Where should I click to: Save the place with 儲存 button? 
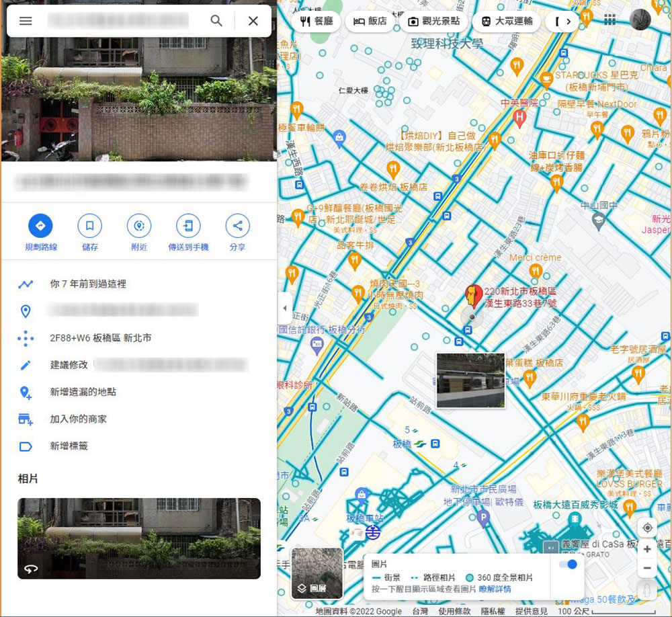(x=89, y=227)
